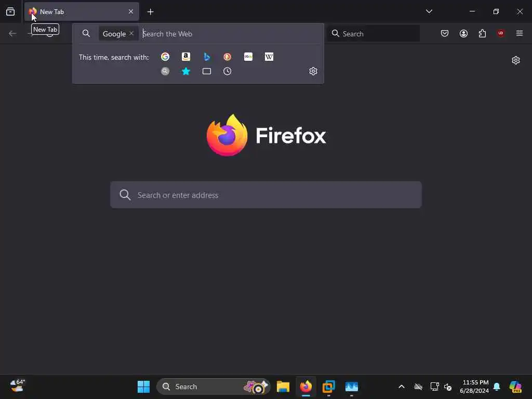The width and height of the screenshot is (532, 399).
Task: Search this time with eBay icon
Action: pos(248,57)
